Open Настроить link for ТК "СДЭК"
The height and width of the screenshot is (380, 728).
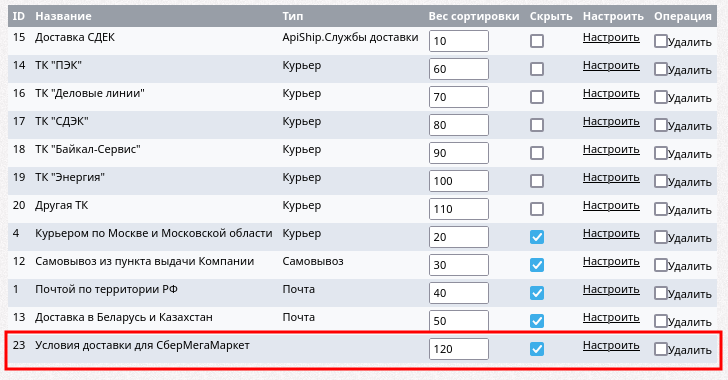pyautogui.click(x=611, y=121)
